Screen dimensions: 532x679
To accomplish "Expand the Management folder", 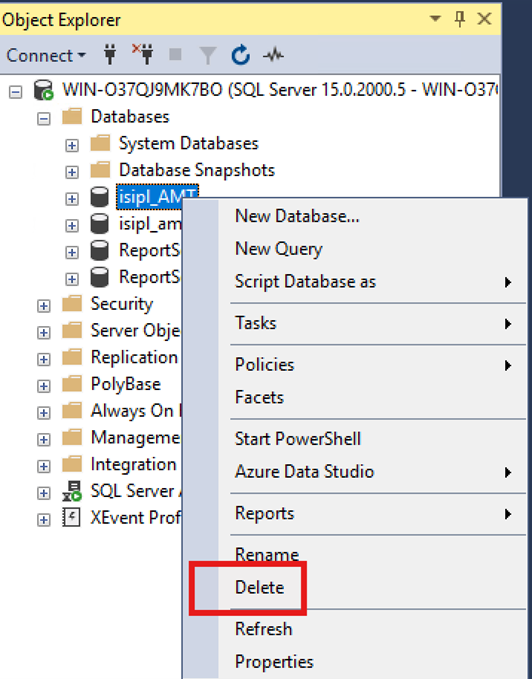I will tap(44, 440).
